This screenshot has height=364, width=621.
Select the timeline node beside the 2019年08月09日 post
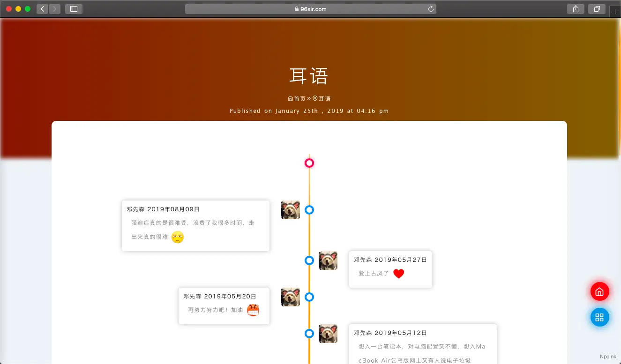tap(309, 210)
